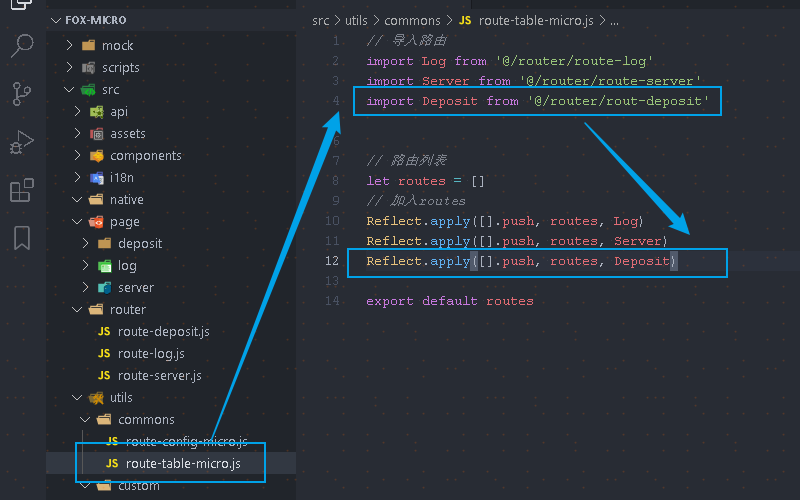
Task: Click the utils breadcrumb segment
Action: tap(356, 19)
